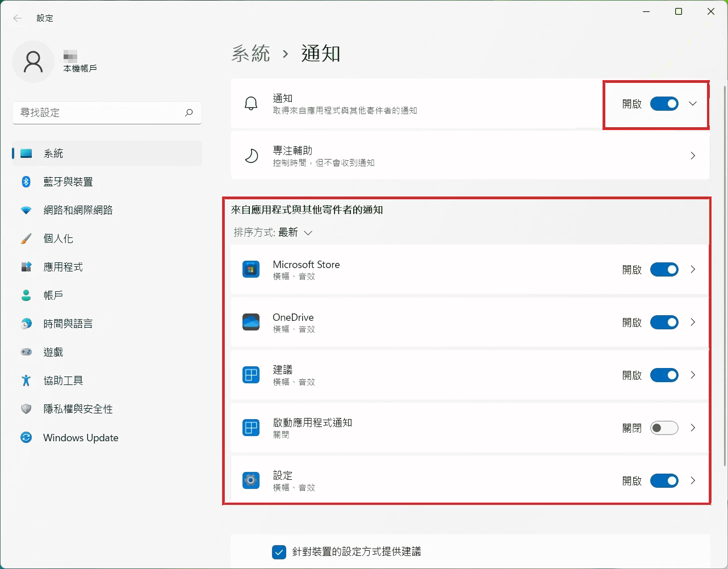
Task: Click the back arrow icon in title bar
Action: (x=18, y=18)
